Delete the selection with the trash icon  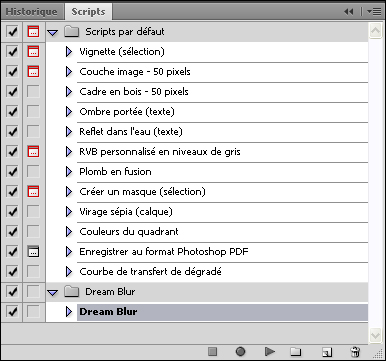pos(355,352)
